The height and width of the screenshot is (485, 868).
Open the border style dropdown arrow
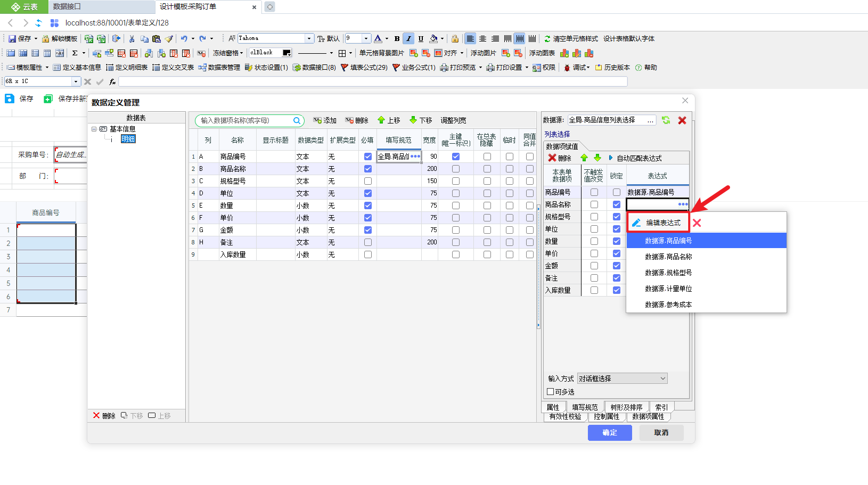pyautogui.click(x=350, y=53)
